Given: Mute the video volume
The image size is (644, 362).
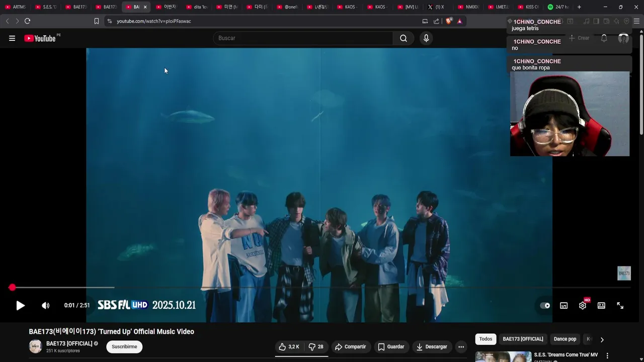Looking at the screenshot, I should [45, 305].
